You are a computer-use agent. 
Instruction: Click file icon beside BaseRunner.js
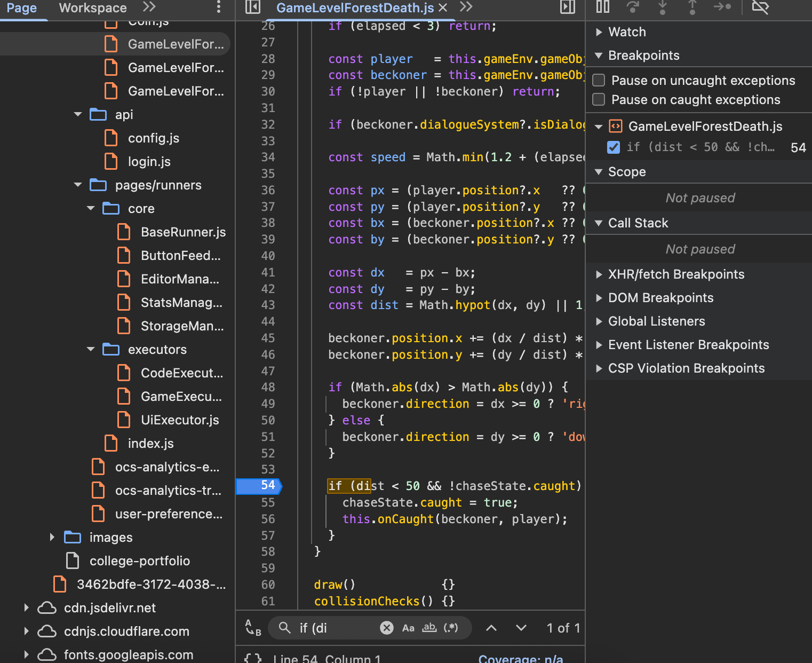click(124, 232)
